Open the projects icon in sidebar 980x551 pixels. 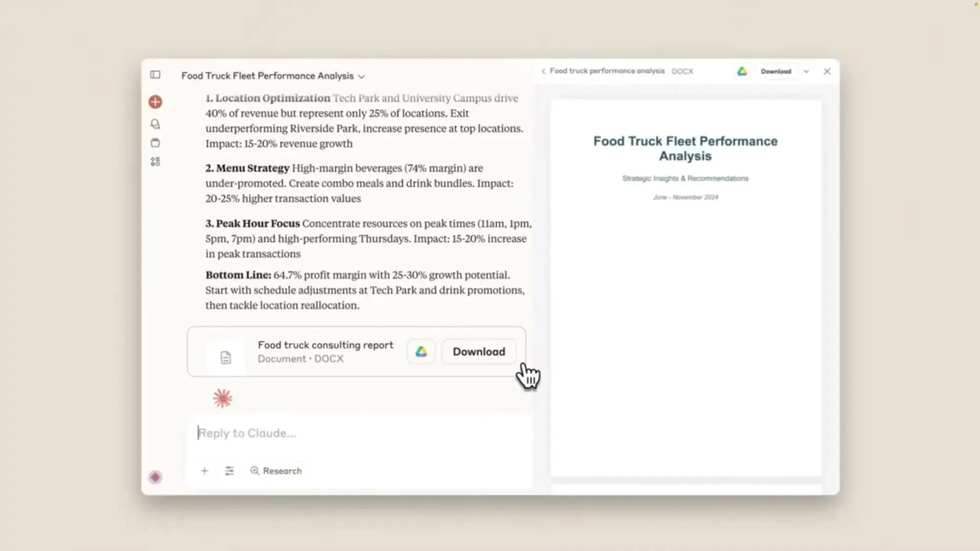pyautogui.click(x=155, y=143)
